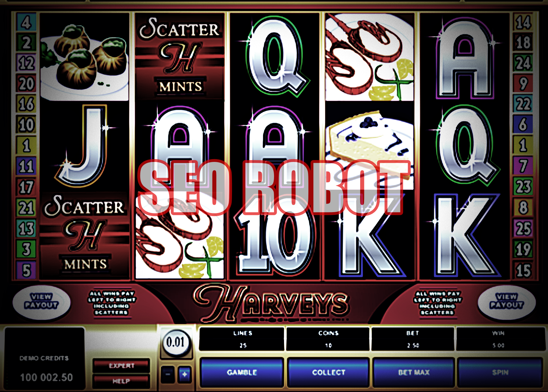This screenshot has width=548, height=392.
Task: Click the Gamble button
Action: click(x=242, y=373)
